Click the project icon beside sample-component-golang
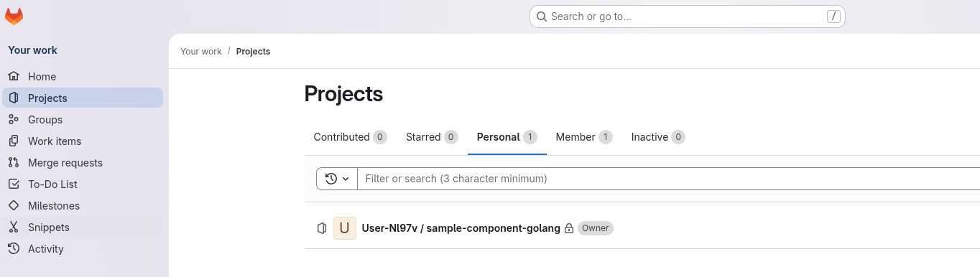 322,228
